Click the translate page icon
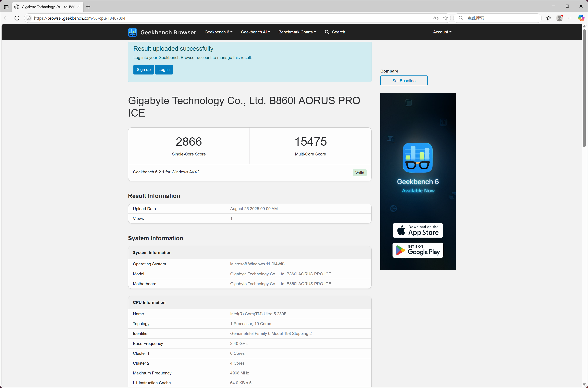The height and width of the screenshot is (388, 588). 436,18
